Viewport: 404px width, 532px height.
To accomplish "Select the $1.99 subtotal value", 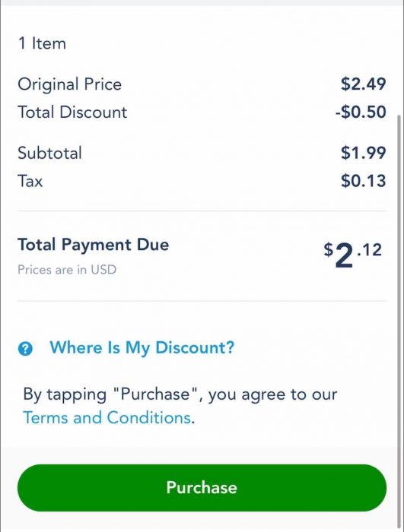I will [x=363, y=153].
